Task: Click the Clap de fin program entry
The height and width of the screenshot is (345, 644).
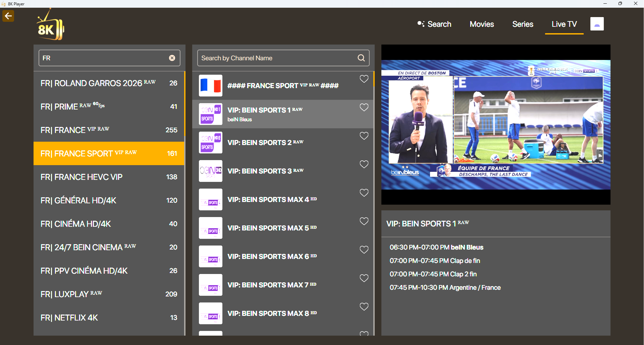Action: [435, 261]
